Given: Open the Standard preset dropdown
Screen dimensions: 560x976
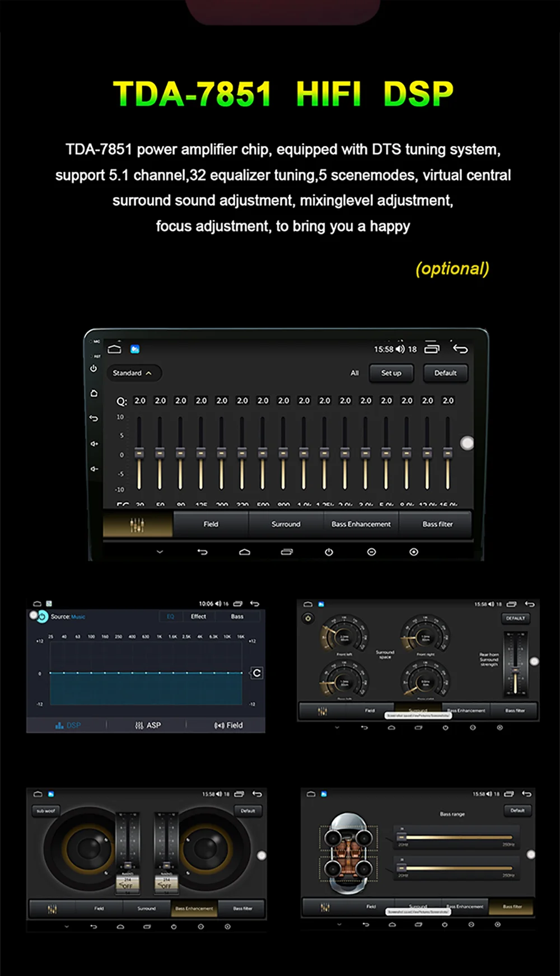Looking at the screenshot, I should (x=133, y=373).
